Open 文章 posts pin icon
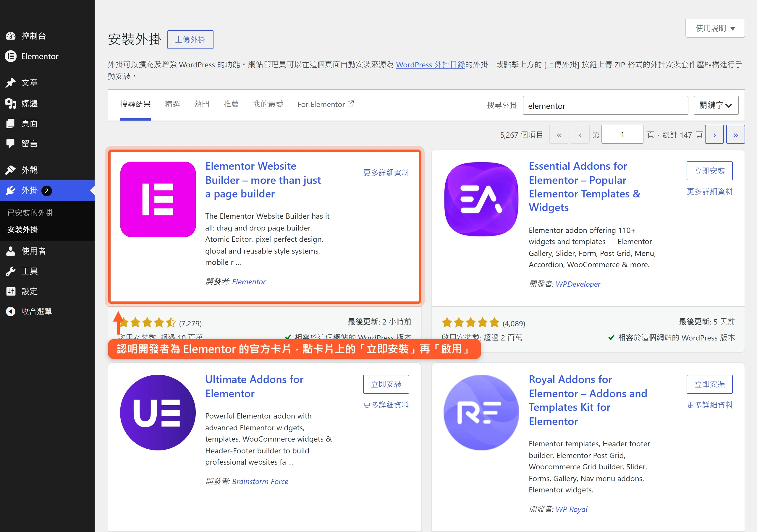This screenshot has height=532, width=757. [11, 82]
